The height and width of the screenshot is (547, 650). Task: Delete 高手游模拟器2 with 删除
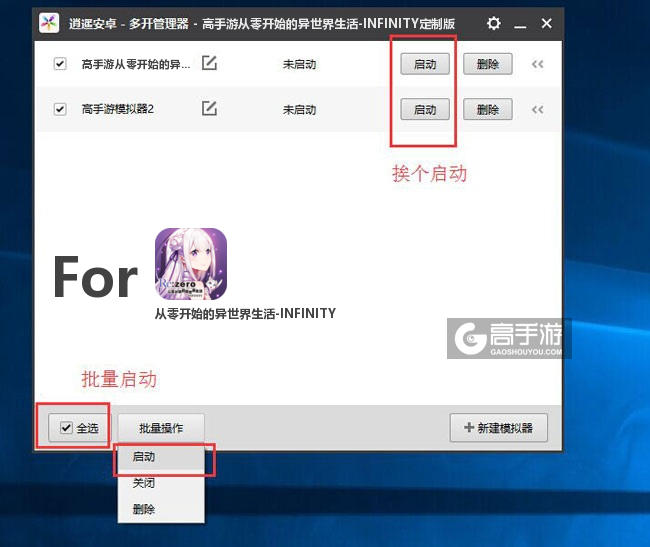tap(488, 109)
